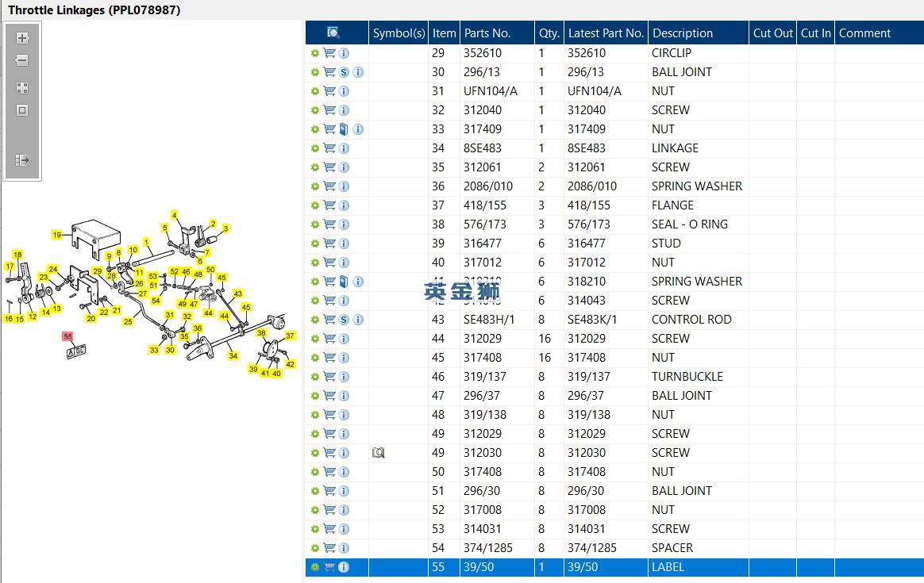Show info for item 52 NUT 317008

point(345,510)
